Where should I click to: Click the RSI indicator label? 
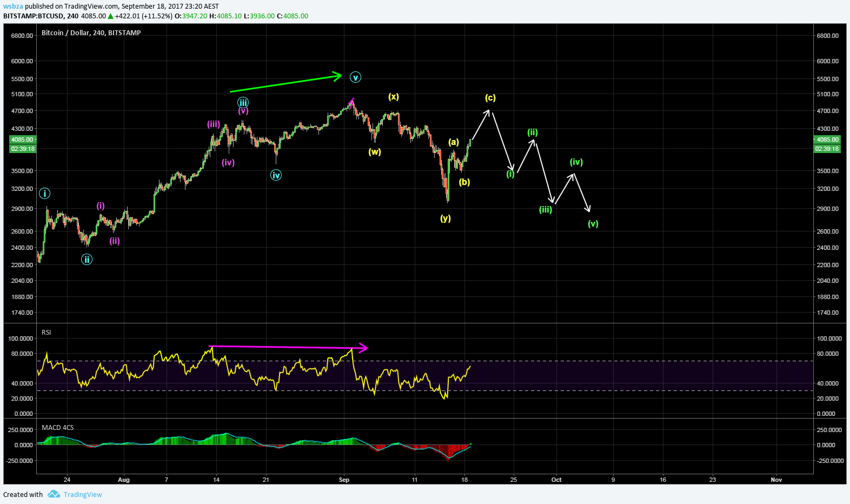[47, 332]
